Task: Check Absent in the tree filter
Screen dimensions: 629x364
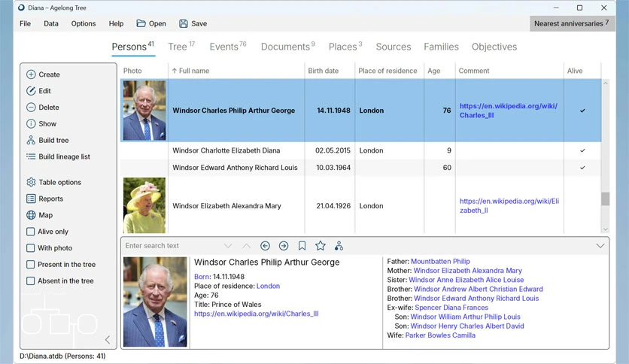Action: (x=31, y=281)
